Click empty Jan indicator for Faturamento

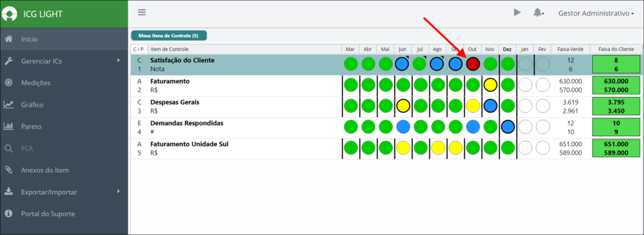click(x=525, y=85)
